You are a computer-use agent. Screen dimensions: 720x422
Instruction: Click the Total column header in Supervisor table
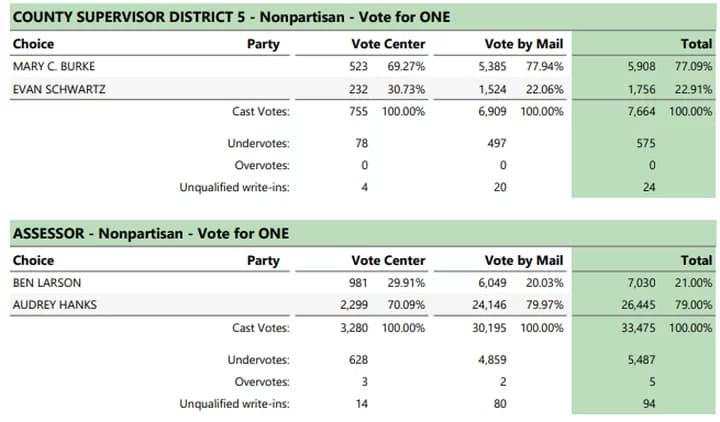(696, 44)
